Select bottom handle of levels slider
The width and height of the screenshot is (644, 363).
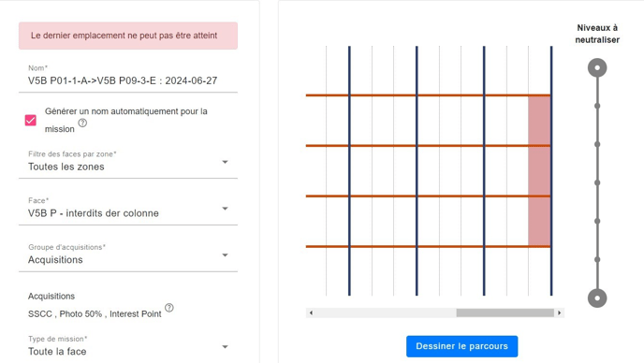(597, 298)
